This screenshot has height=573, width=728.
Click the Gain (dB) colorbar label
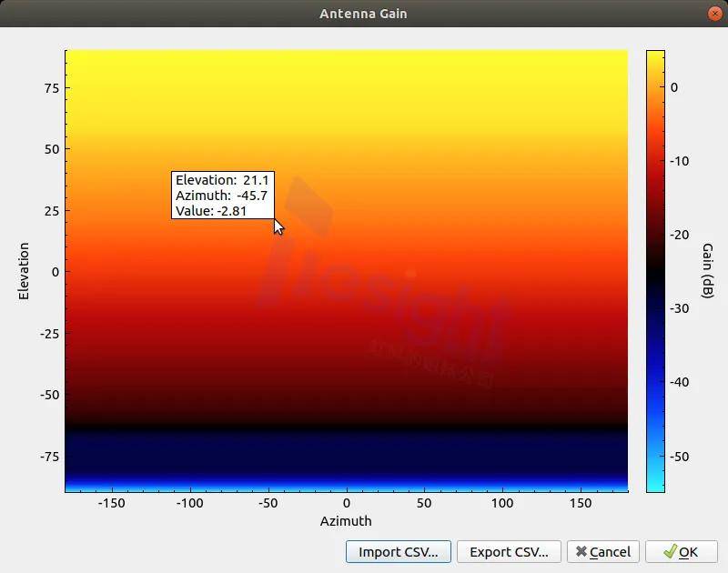(x=707, y=271)
